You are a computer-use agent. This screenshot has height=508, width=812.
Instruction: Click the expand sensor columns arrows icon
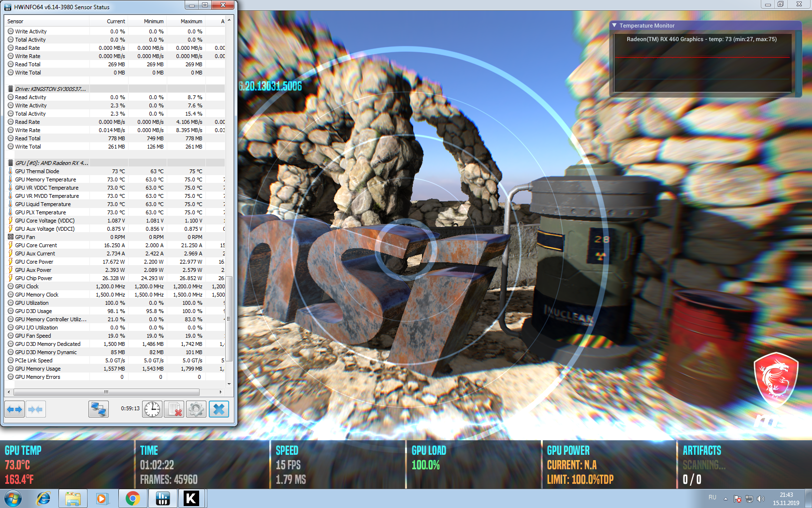click(x=14, y=409)
